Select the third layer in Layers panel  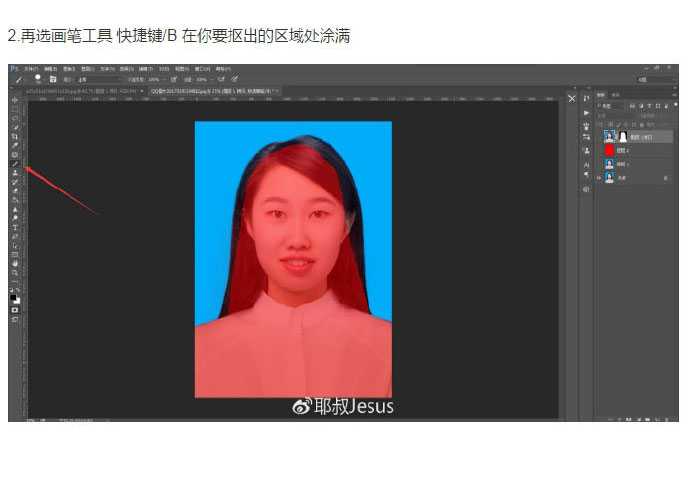tap(636, 164)
